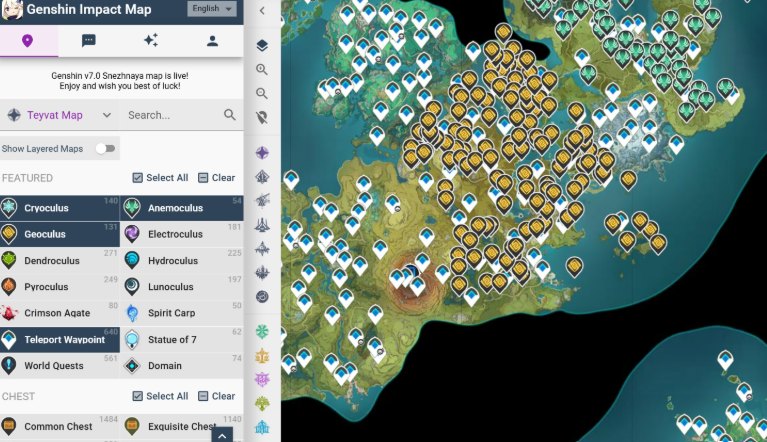Click the Geoculus gold diamond icon
Screen dimensions: 767x442
tap(9, 234)
